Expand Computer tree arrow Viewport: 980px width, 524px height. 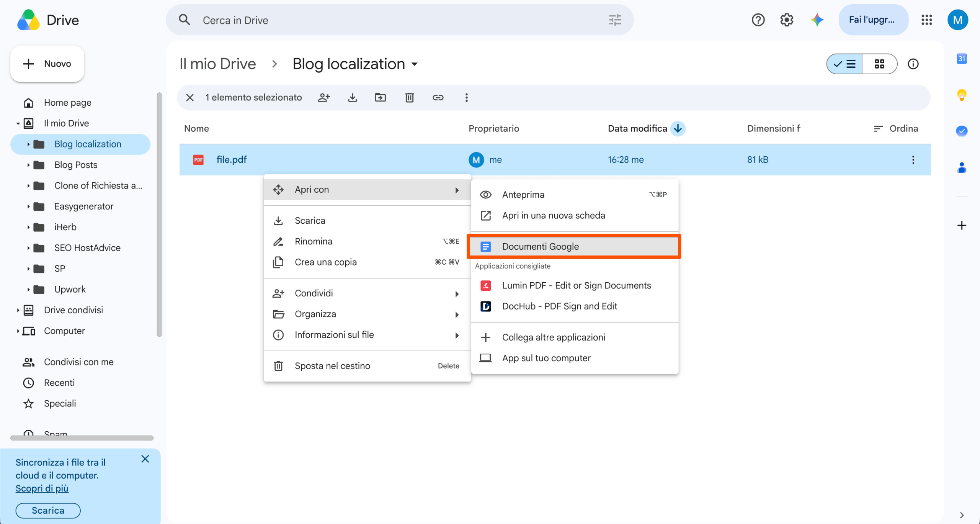pyautogui.click(x=18, y=331)
